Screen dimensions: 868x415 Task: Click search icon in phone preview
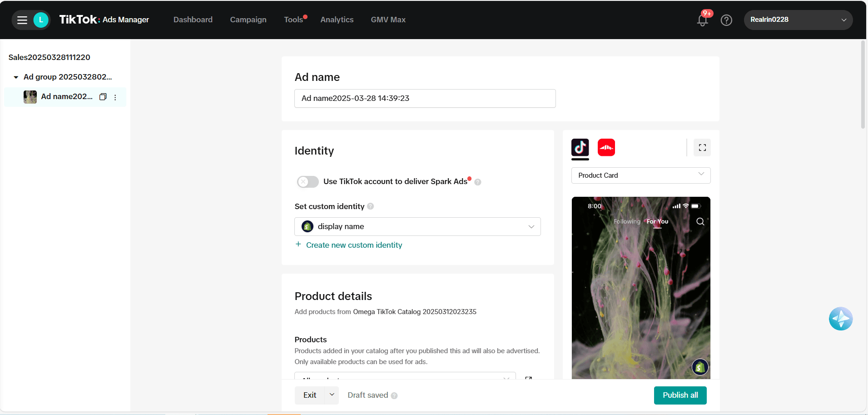coord(700,221)
